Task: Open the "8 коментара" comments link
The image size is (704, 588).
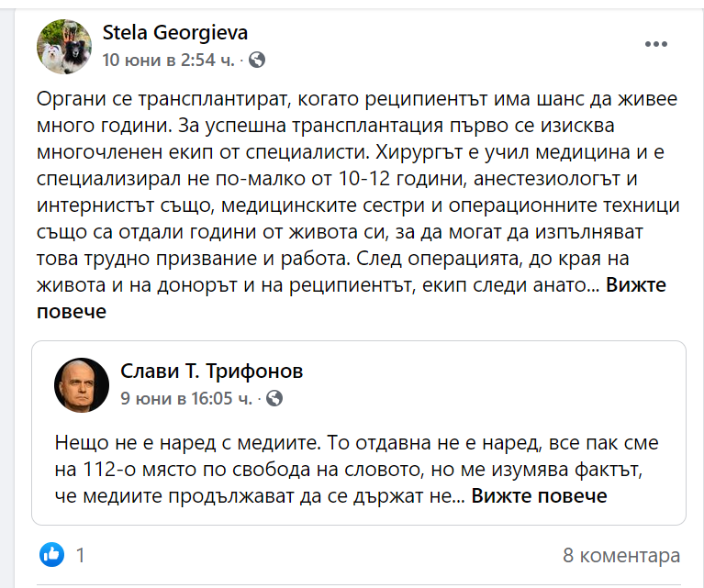Action: 621,555
